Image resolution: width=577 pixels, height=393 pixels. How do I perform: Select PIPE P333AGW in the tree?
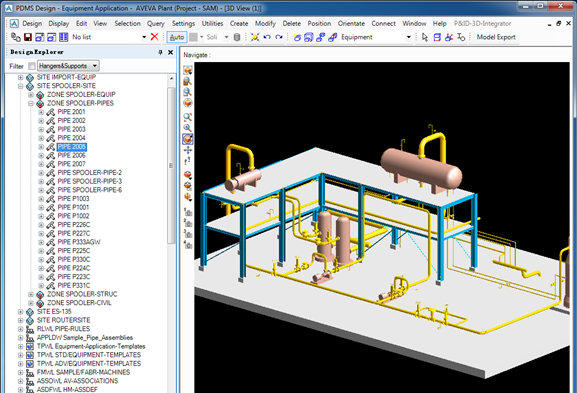coord(79,242)
